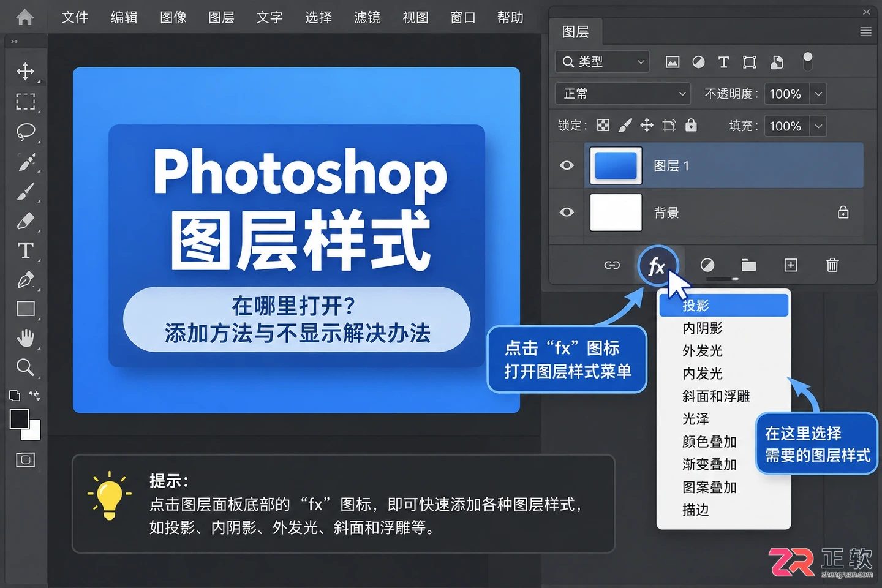Open the 编辑 menu
882x588 pixels.
[x=124, y=17]
